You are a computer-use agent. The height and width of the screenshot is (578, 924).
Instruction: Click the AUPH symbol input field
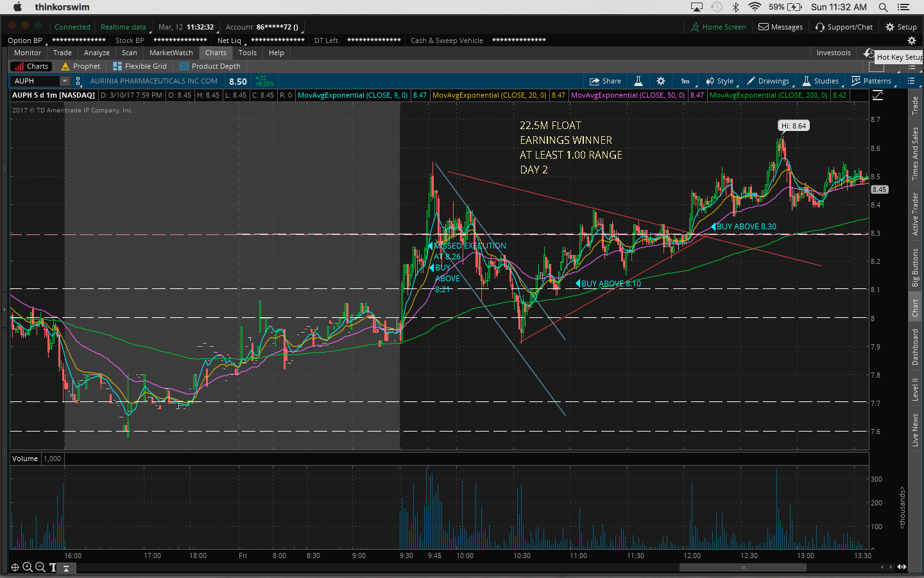(36, 81)
